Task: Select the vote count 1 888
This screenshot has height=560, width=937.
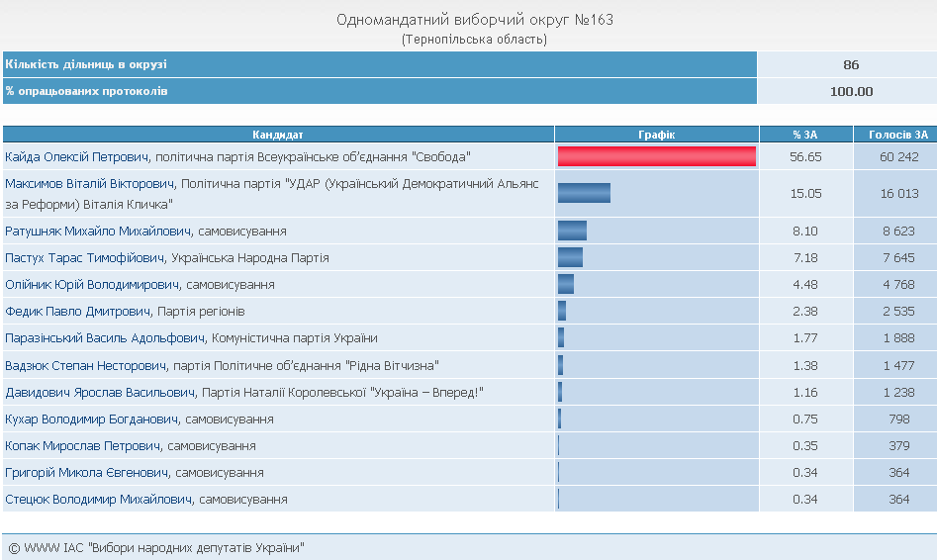Action: click(898, 338)
